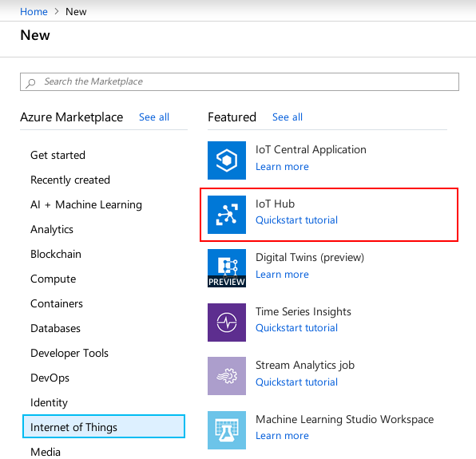Image resolution: width=476 pixels, height=459 pixels.
Task: Click the Digital Twins (preview) title
Action: click(310, 257)
